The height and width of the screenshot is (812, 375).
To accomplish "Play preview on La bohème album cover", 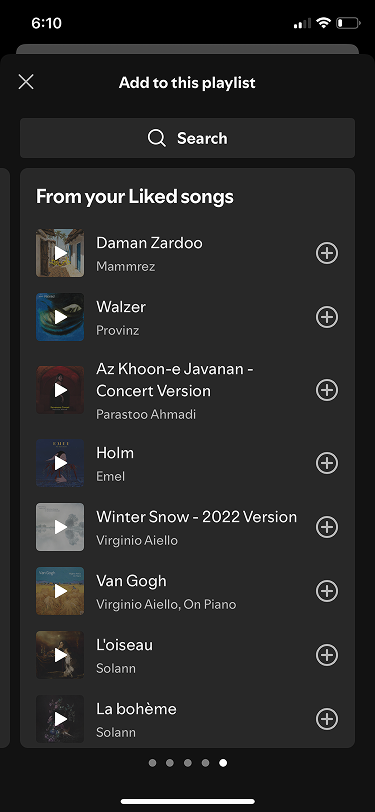I will coord(60,719).
